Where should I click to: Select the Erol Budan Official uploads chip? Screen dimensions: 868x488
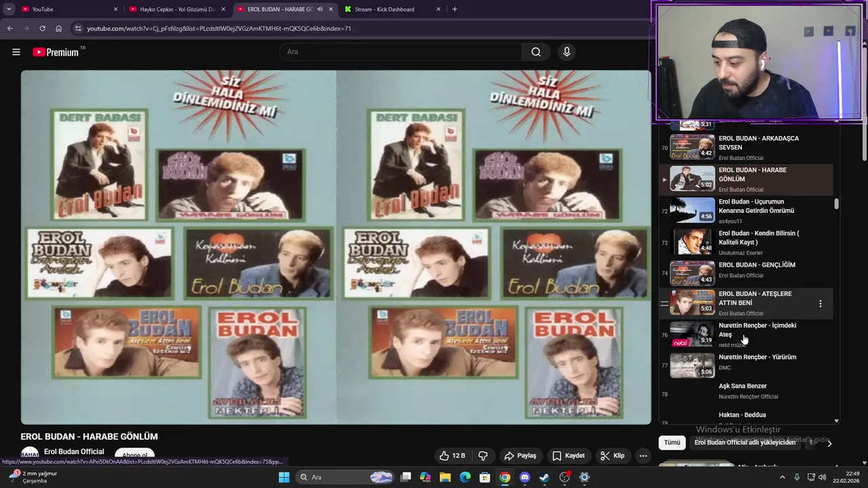coord(745,443)
